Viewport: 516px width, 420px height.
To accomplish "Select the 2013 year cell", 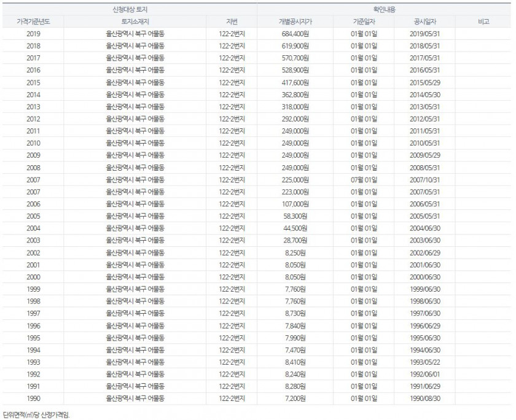I will [x=33, y=107].
